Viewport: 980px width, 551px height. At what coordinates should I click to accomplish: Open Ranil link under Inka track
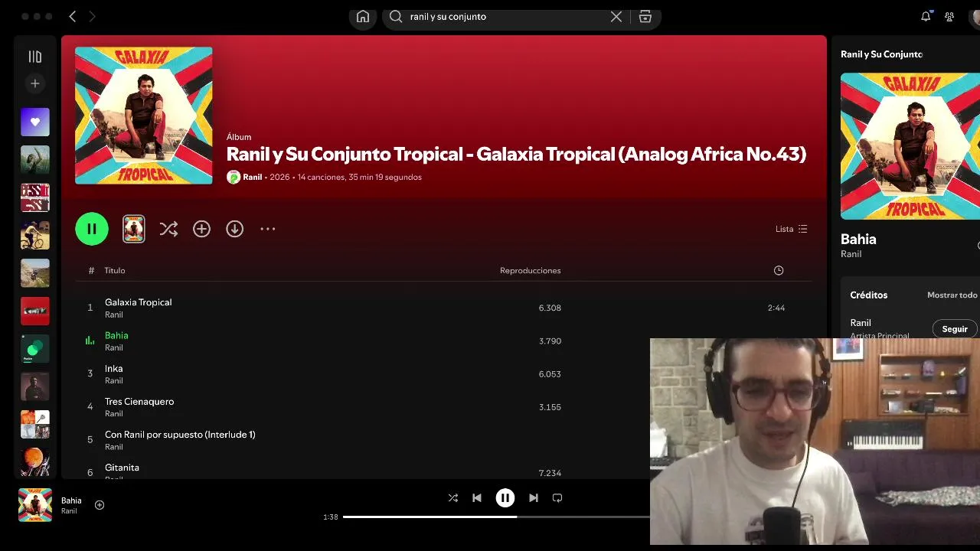(x=114, y=381)
